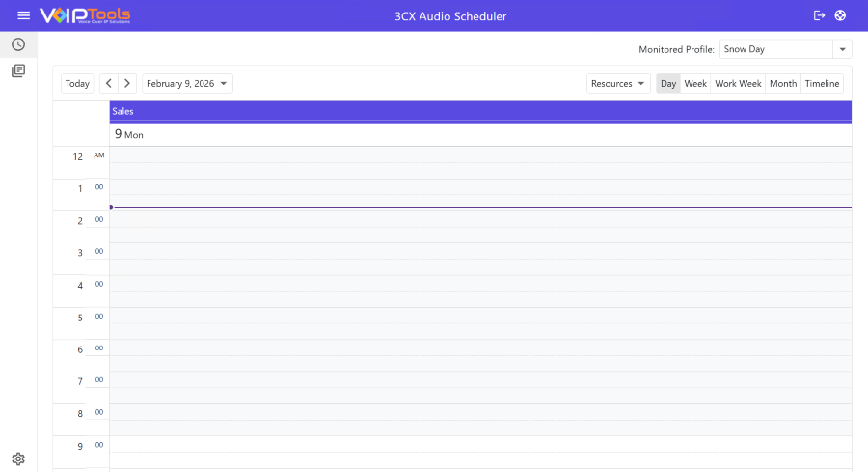Click the Today button

pos(78,84)
